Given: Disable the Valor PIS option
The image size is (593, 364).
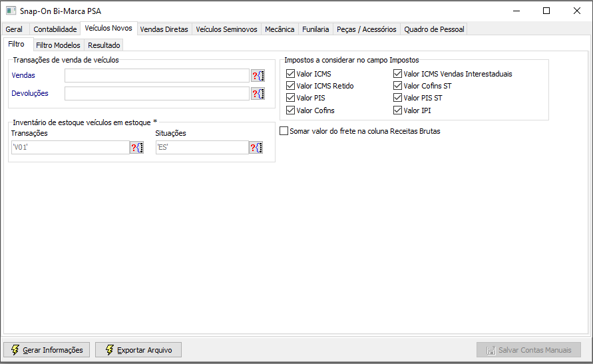Looking at the screenshot, I should (290, 98).
